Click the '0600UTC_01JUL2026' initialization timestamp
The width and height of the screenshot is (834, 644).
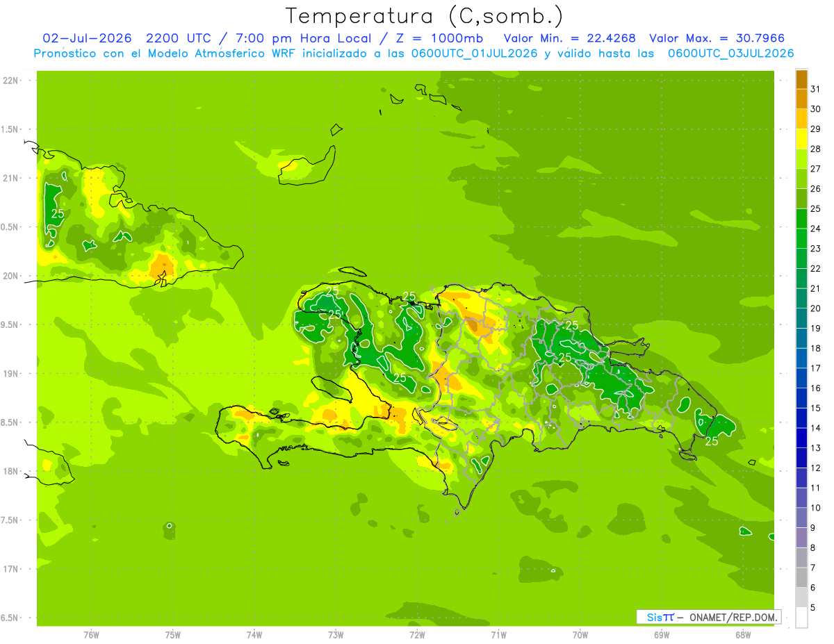pos(476,53)
